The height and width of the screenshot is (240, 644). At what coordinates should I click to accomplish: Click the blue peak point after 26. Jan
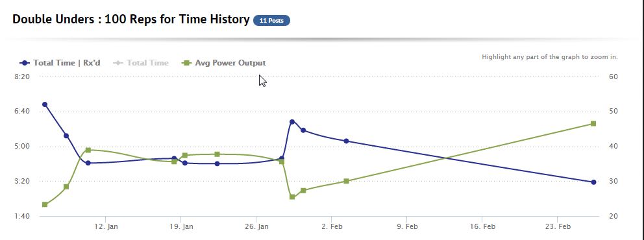292,121
